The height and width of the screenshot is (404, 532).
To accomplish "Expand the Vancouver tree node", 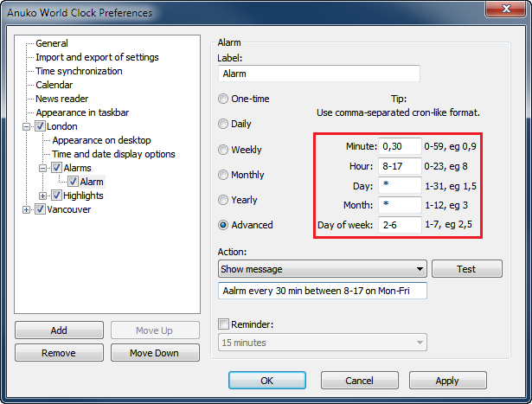I will (x=27, y=209).
